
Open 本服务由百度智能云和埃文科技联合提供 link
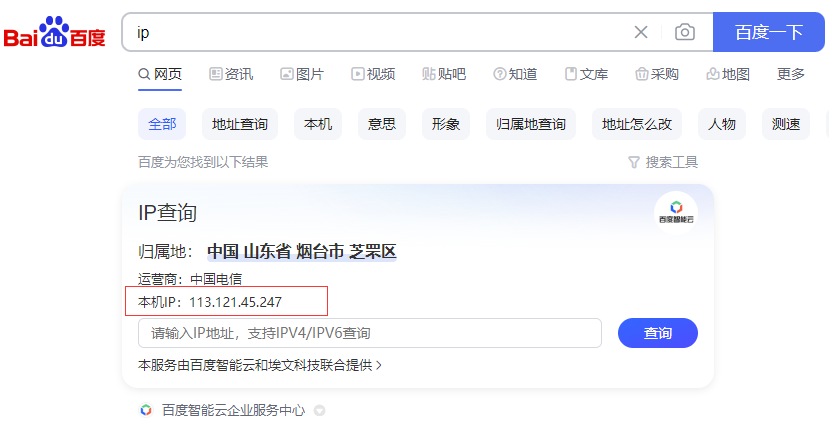[260, 365]
